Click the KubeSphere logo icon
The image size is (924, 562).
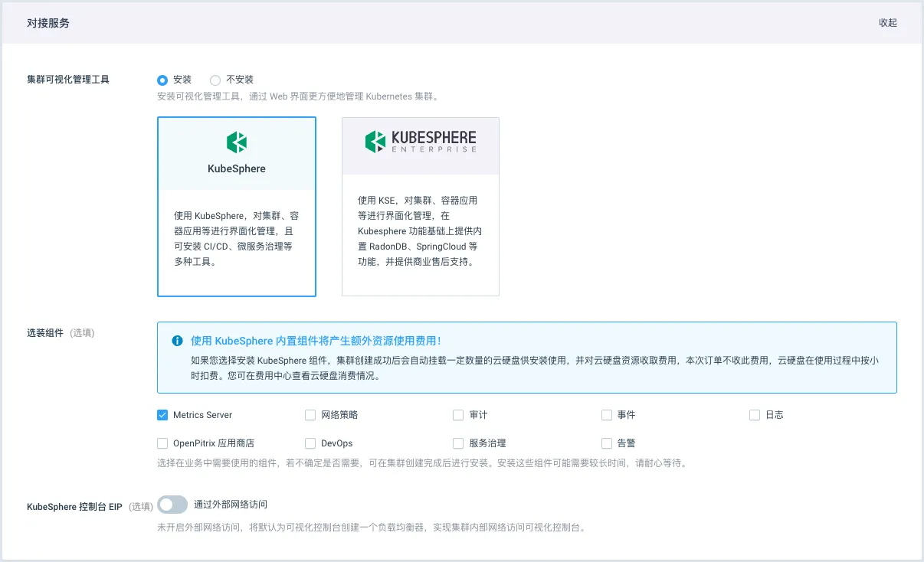237,142
